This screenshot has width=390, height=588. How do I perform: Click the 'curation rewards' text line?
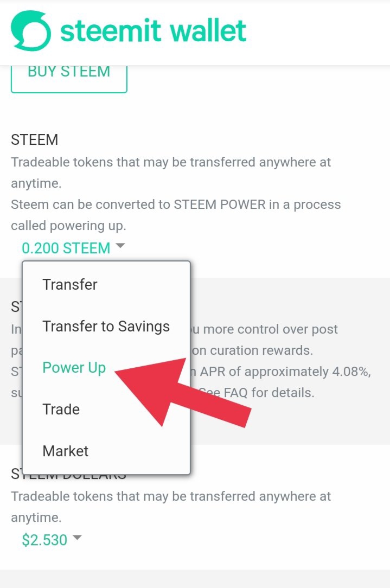(253, 350)
